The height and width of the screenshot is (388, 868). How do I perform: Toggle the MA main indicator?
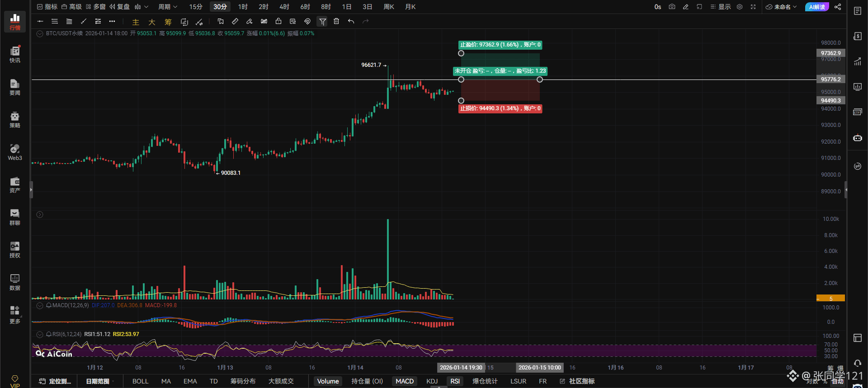166,381
